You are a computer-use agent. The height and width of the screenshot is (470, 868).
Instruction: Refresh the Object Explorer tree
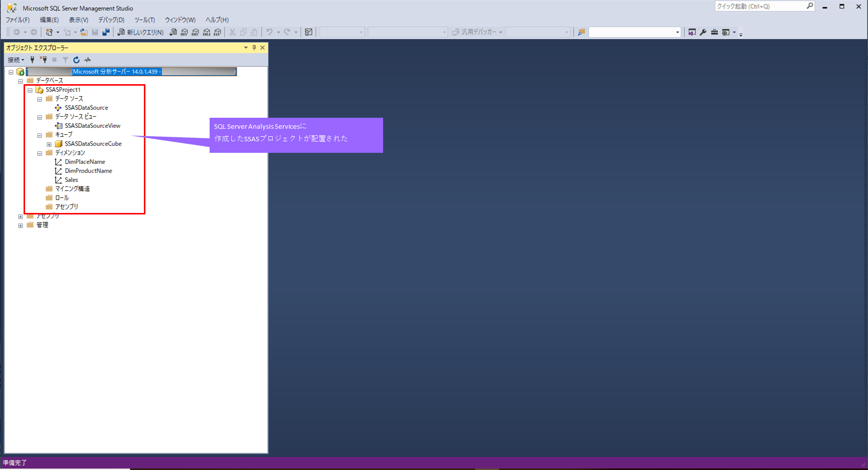(76, 60)
